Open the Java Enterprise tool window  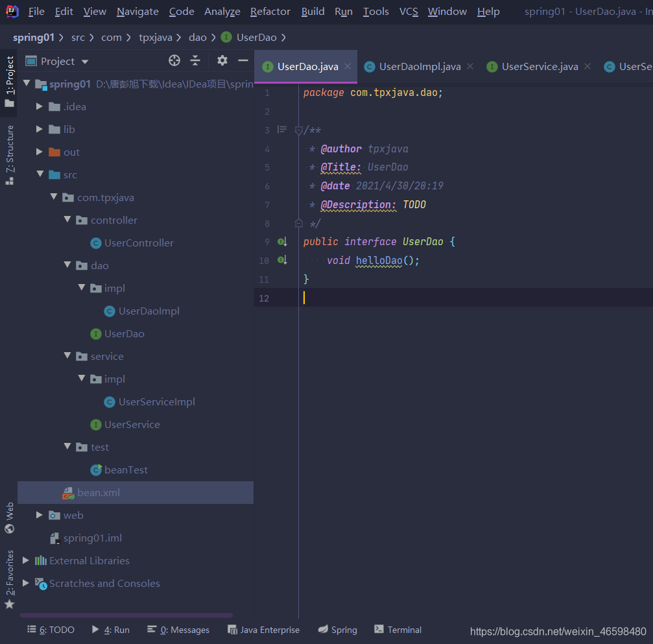pyautogui.click(x=264, y=630)
